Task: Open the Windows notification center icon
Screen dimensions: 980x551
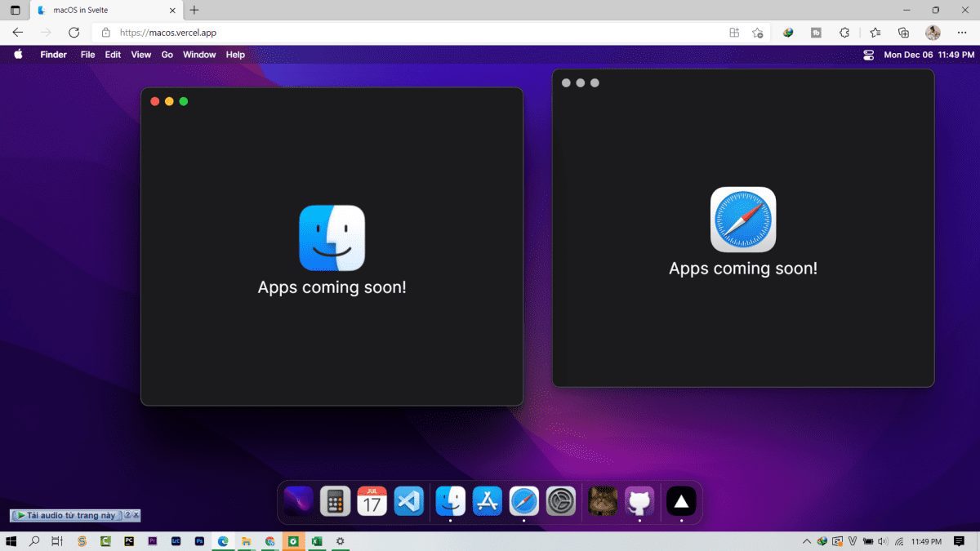Action: (959, 541)
